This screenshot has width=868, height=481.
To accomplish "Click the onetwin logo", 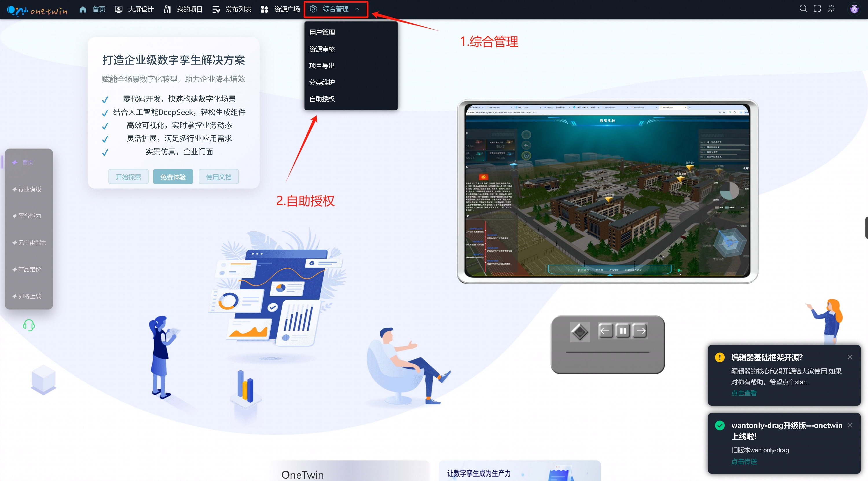I will [37, 10].
